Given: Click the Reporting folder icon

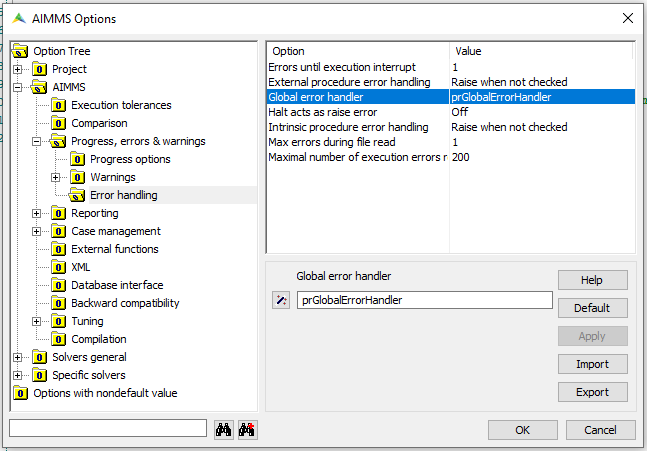Looking at the screenshot, I should (58, 213).
